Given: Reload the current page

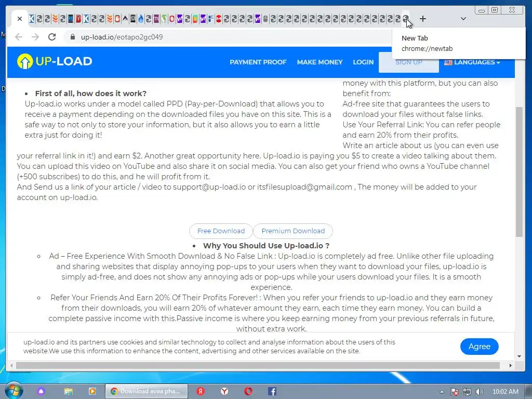Looking at the screenshot, I should click(52, 37).
